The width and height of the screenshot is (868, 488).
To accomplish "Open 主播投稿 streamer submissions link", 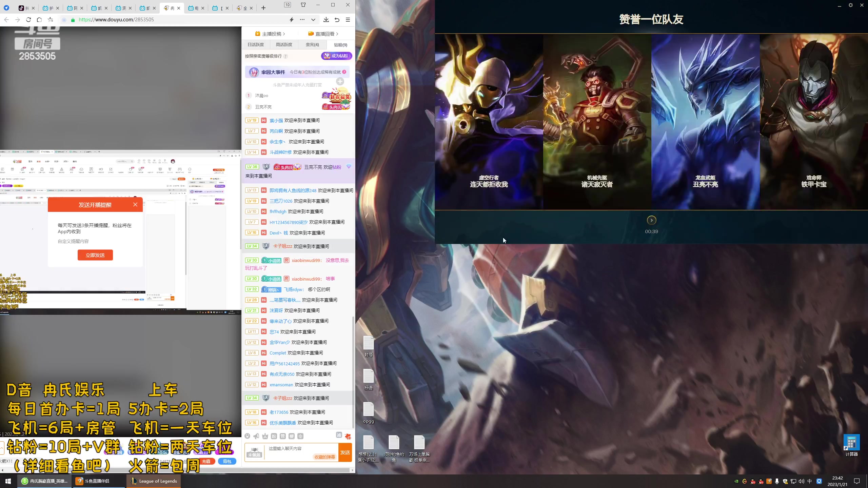I will (x=270, y=34).
